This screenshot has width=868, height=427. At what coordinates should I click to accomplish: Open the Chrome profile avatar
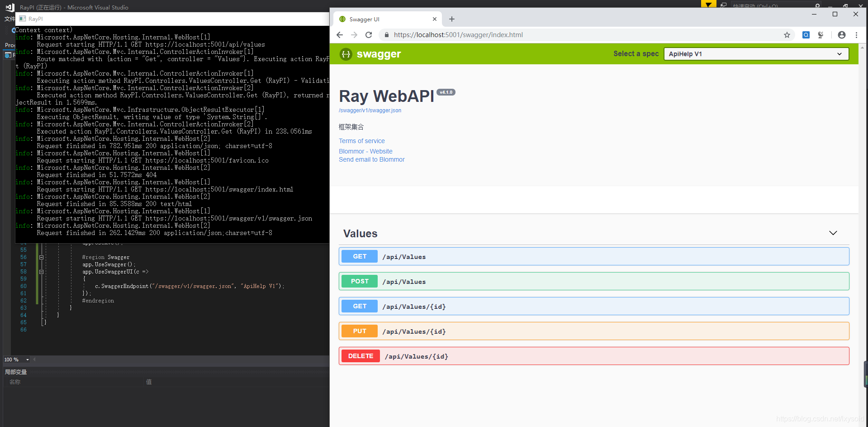842,35
